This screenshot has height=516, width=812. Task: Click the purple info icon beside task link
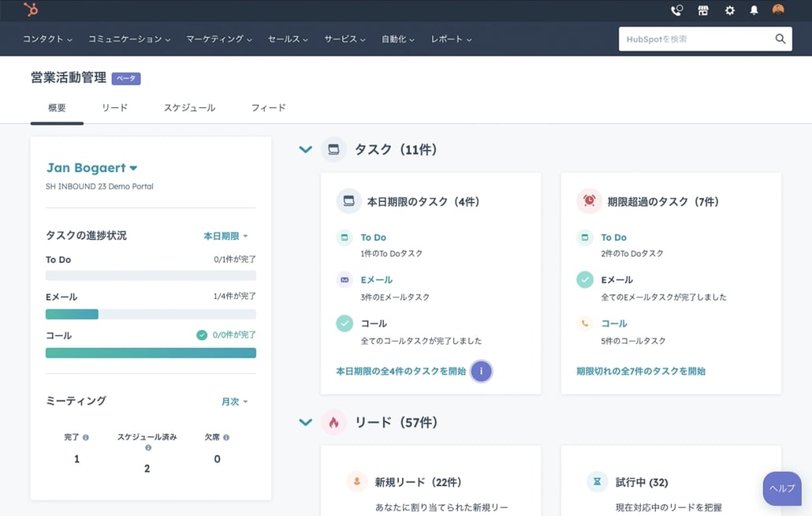pos(481,371)
